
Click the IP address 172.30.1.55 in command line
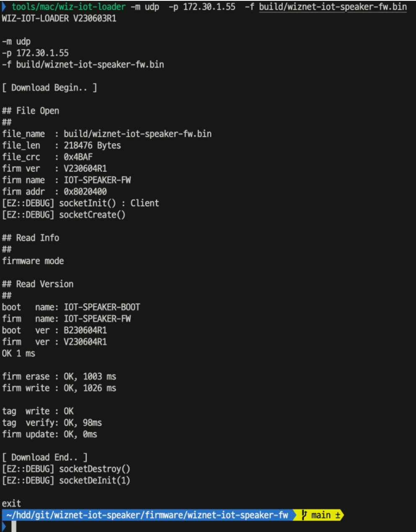(x=209, y=7)
